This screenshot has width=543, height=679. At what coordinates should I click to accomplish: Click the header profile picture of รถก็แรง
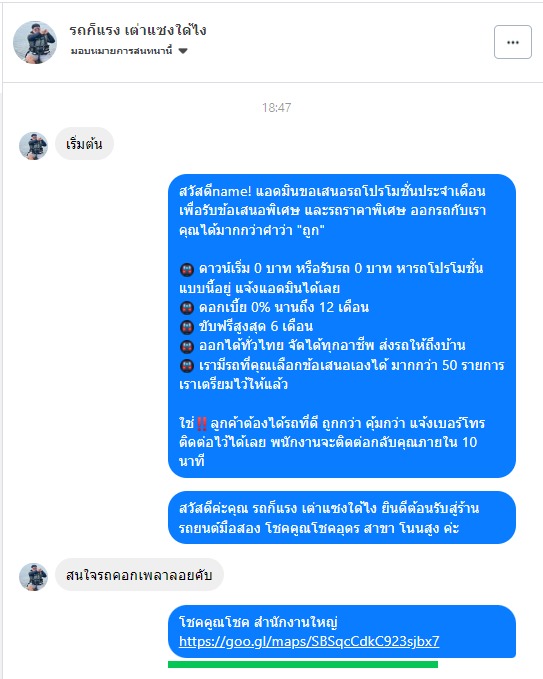35,42
